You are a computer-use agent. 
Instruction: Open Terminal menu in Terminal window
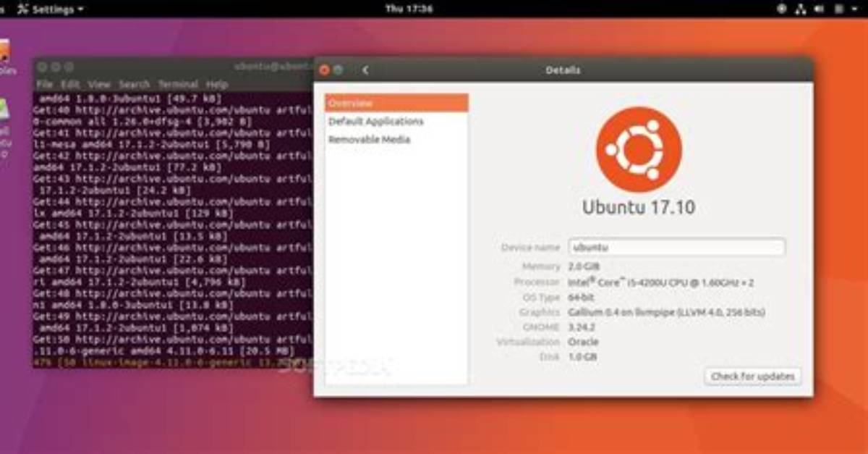178,84
